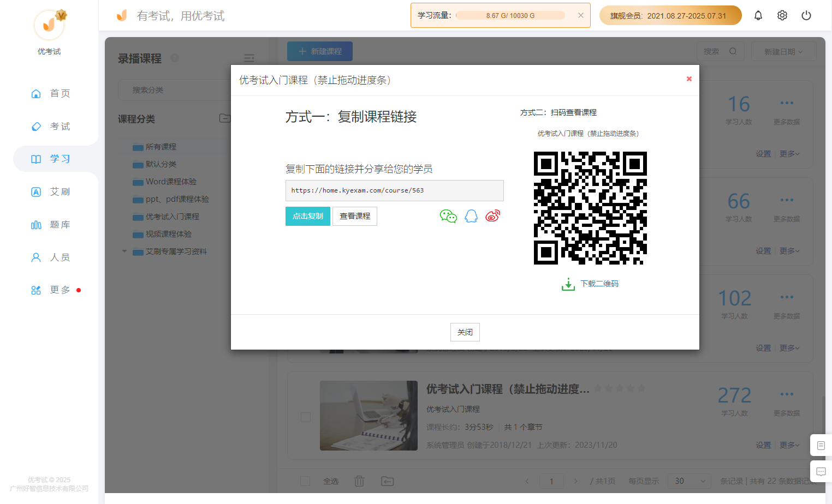This screenshot has width=832, height=504.
Task: Open settings gear icon in header
Action: coord(782,15)
